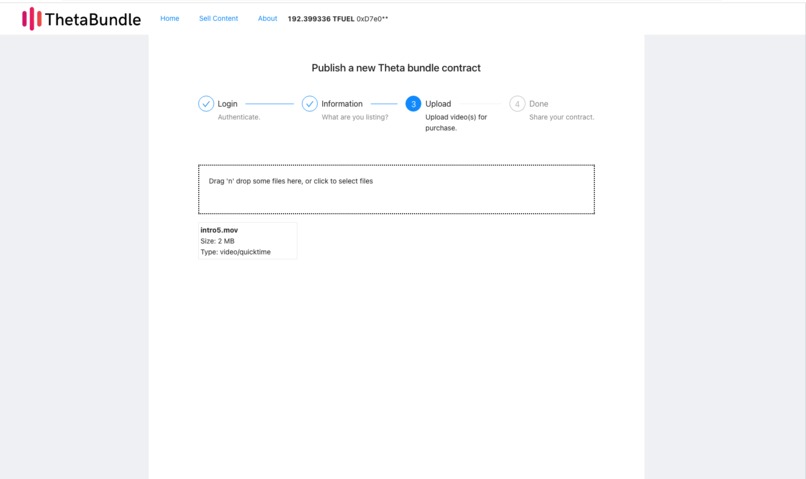806x479 pixels.
Task: Click the 'Type: video/quicktime' text
Action: pyautogui.click(x=235, y=252)
